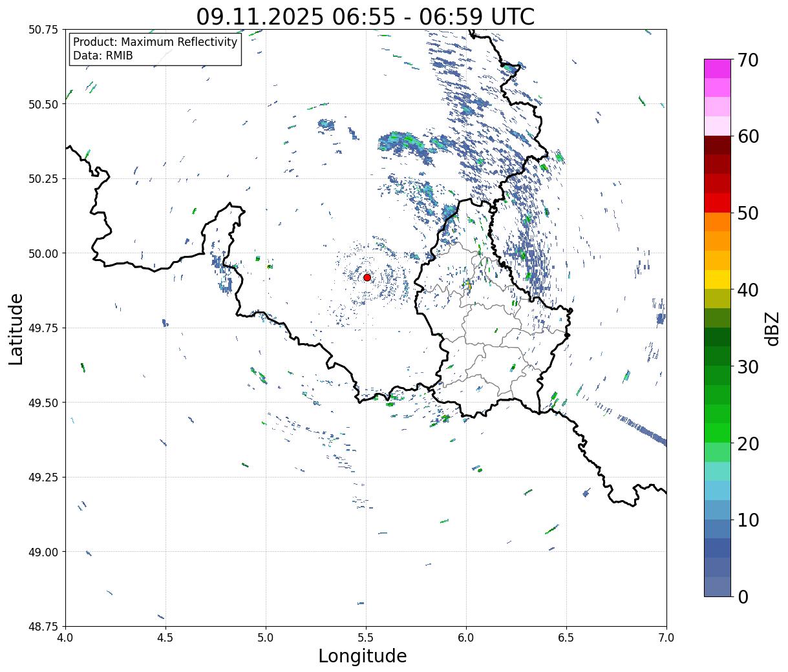The height and width of the screenshot is (672, 788).
Task: Click the blue 10 dBZ colorbar segment
Action: [718, 509]
